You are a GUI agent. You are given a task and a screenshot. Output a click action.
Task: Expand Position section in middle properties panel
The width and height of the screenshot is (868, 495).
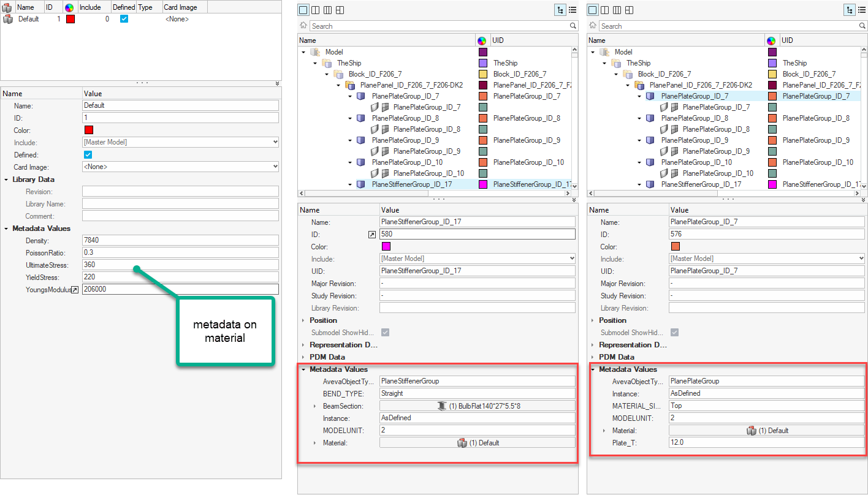(x=303, y=320)
